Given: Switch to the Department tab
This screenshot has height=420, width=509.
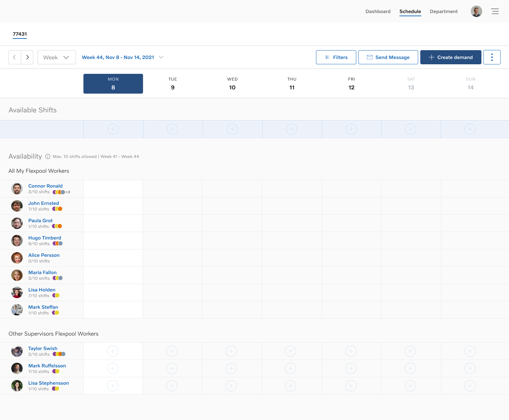Looking at the screenshot, I should (444, 11).
